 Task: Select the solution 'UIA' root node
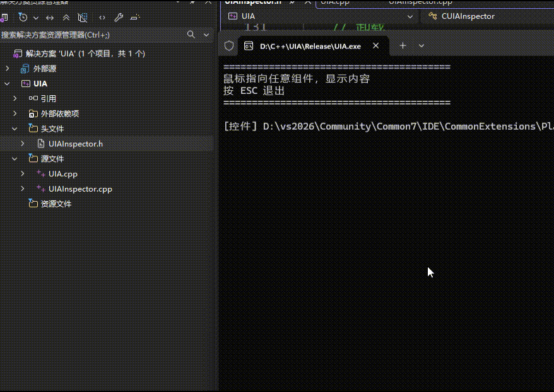(85, 54)
